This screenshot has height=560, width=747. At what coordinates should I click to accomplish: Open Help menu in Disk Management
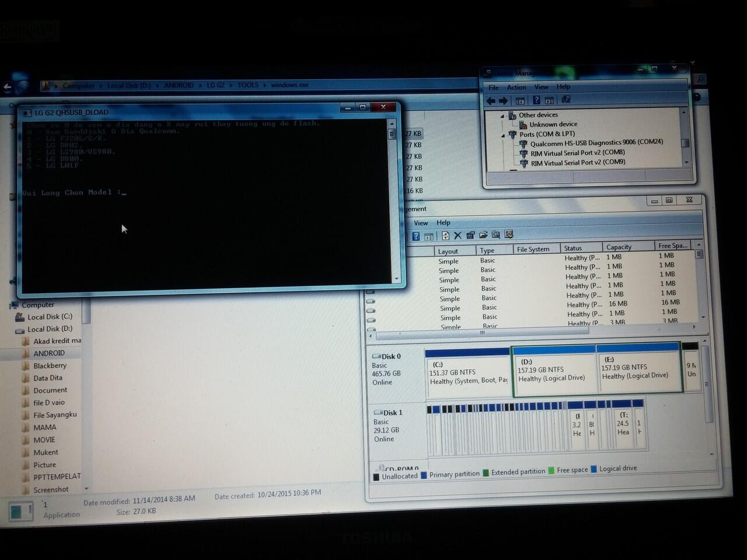point(444,222)
